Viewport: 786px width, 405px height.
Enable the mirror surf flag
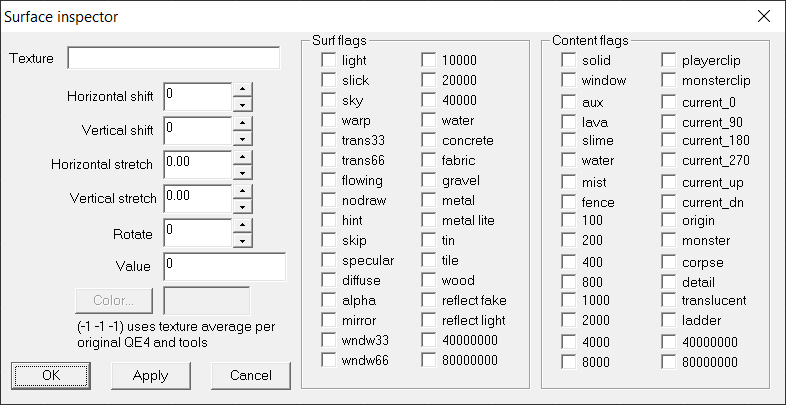click(x=328, y=321)
